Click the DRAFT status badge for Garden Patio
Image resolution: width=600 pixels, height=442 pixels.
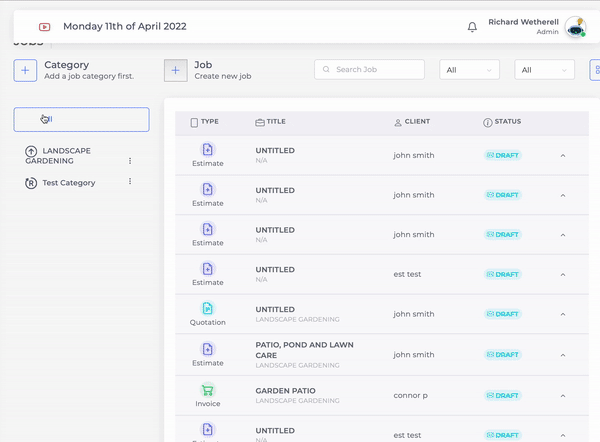pyautogui.click(x=503, y=394)
